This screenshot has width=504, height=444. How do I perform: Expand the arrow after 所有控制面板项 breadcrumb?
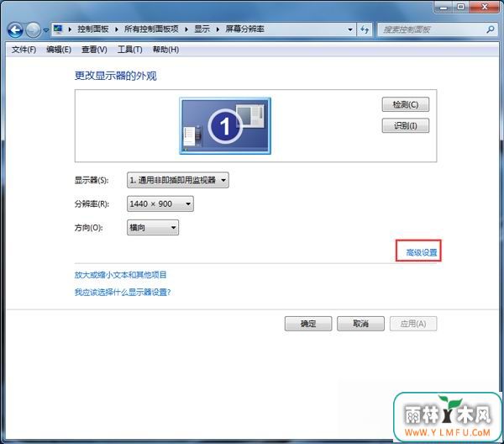click(186, 29)
